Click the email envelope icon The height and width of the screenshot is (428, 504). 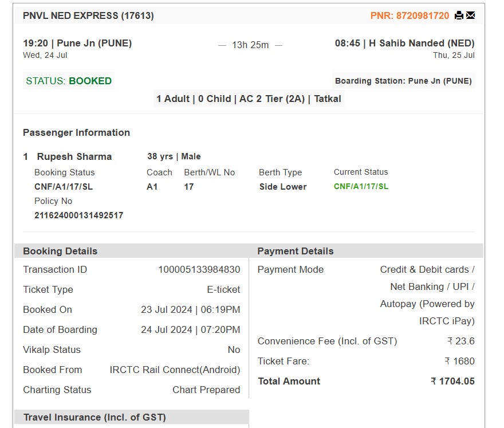[x=470, y=15]
